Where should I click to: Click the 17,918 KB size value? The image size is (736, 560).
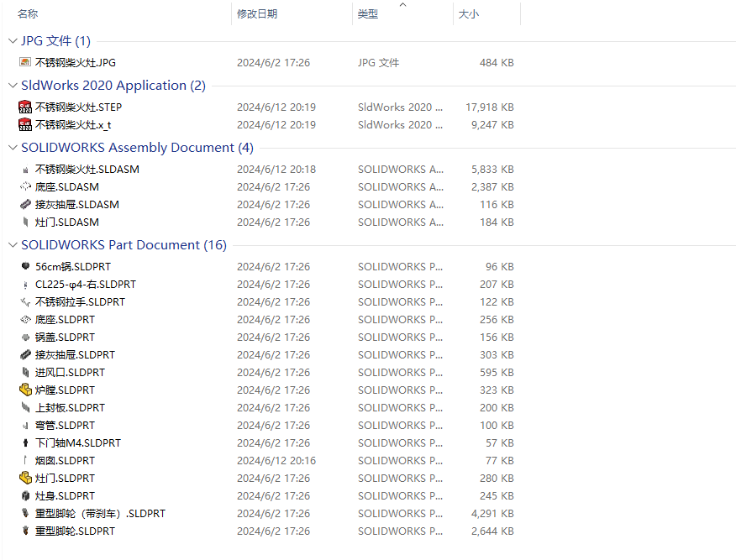click(490, 107)
